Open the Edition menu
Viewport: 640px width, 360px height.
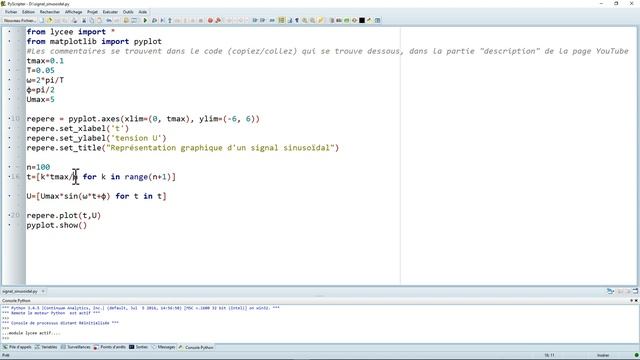28,12
